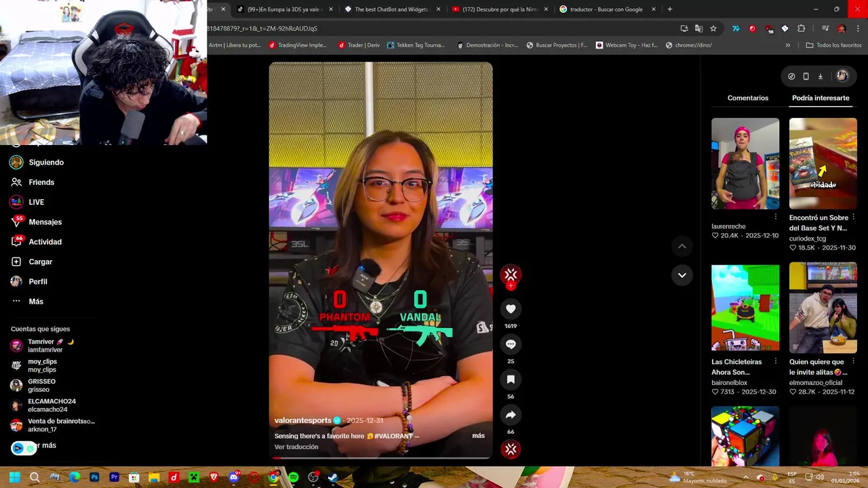Image resolution: width=868 pixels, height=488 pixels.
Task: Go to previous video with up chevron
Action: (682, 247)
